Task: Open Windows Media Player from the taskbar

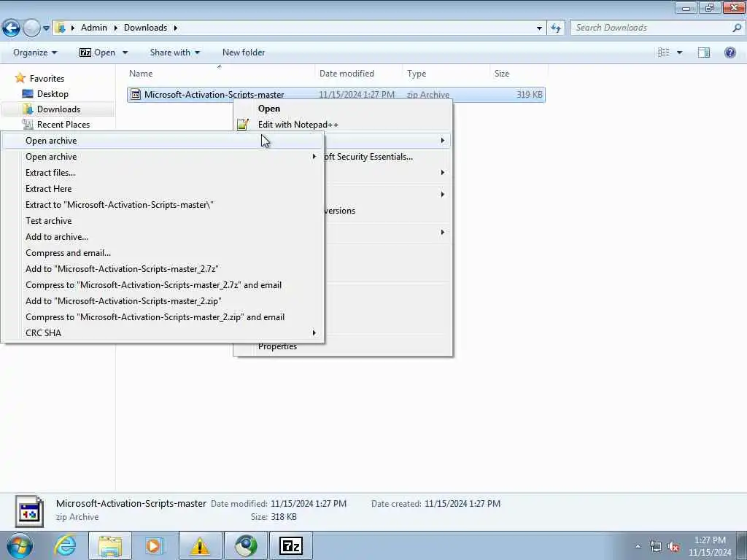Action: (155, 545)
